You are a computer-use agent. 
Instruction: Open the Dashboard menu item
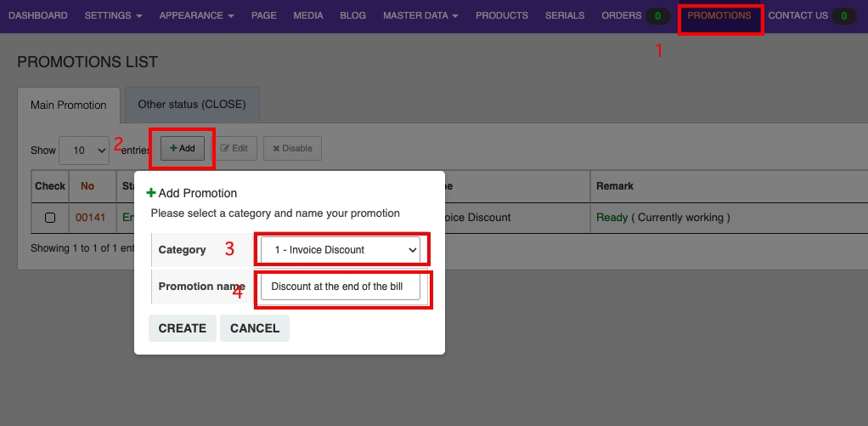(38, 16)
